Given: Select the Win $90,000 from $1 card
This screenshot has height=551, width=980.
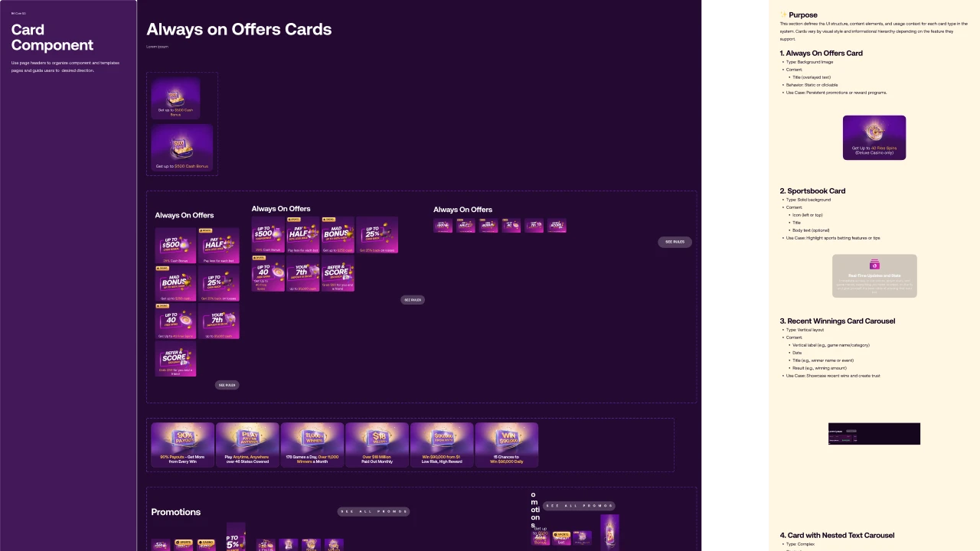Looking at the screenshot, I should click(442, 445).
